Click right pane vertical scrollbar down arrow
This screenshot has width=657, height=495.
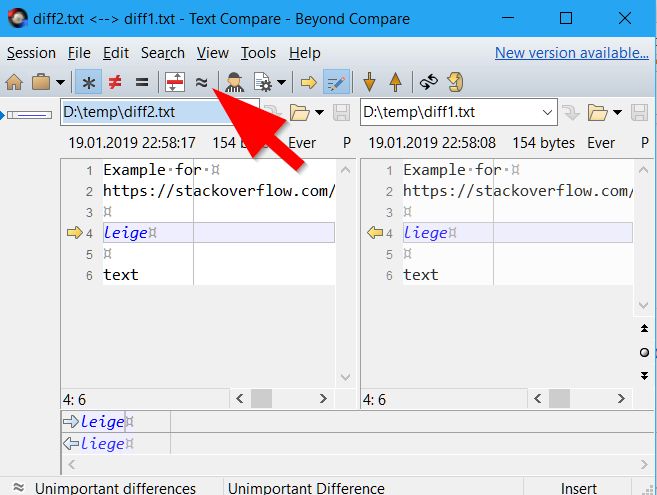click(x=644, y=305)
